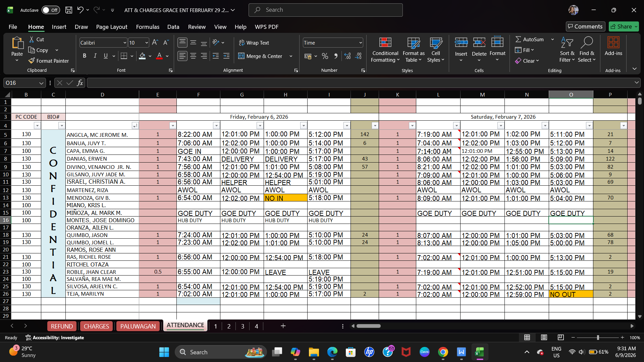Click the zoom slider handle
Screen dimensions: 644x362
(x=598, y=338)
